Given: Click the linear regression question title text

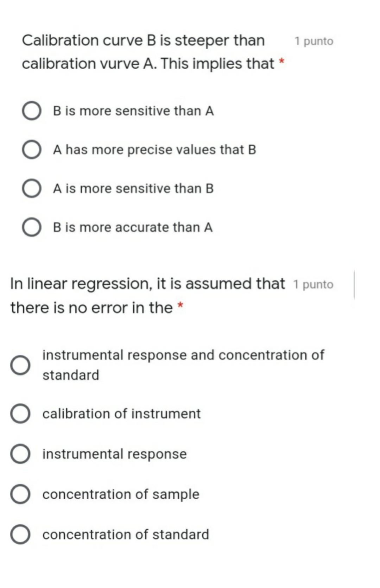Looking at the screenshot, I should 148,296.
